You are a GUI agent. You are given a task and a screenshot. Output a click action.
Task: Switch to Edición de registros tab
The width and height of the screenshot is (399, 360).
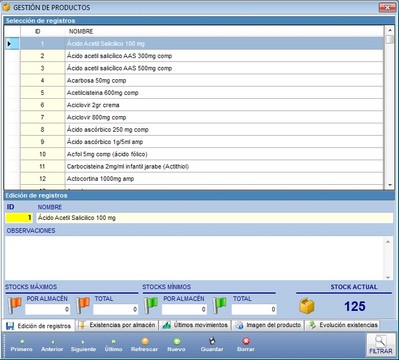point(39,326)
